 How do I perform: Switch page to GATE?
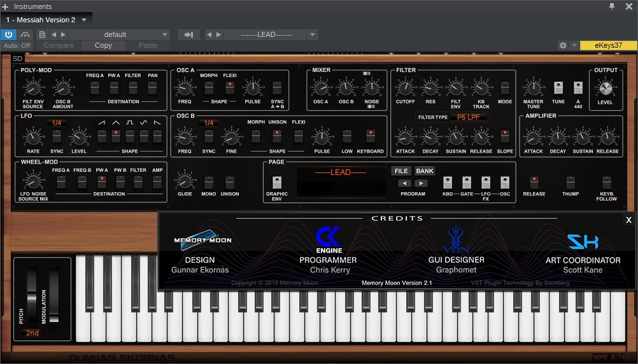467,182
